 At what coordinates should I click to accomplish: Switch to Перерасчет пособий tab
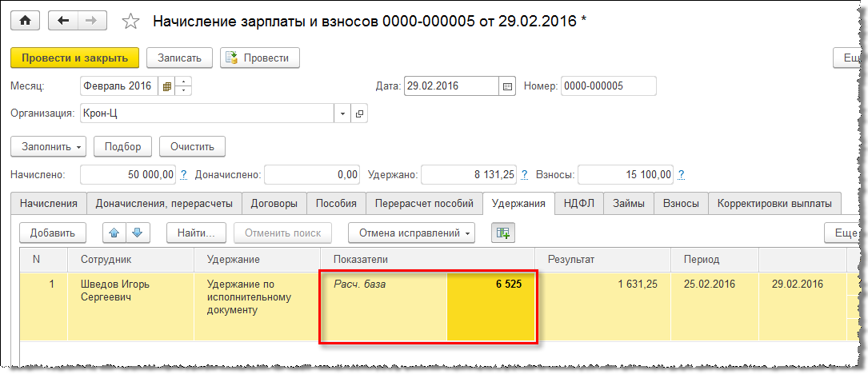click(x=424, y=204)
